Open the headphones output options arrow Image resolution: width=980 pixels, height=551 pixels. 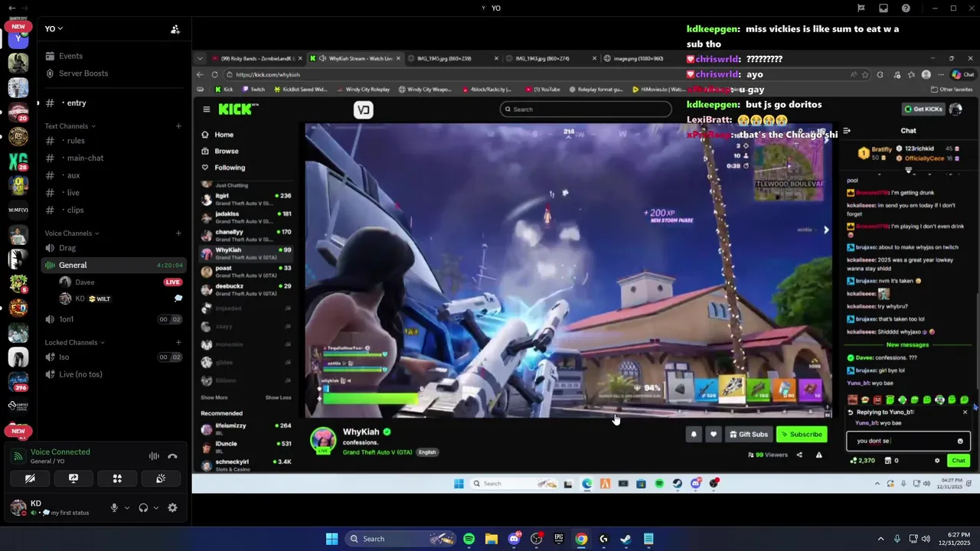coord(156,507)
